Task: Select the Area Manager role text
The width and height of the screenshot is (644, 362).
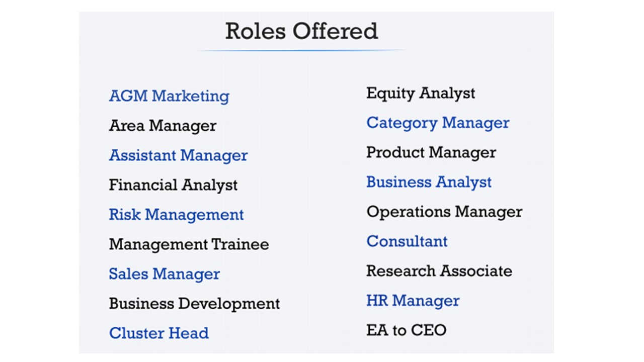Action: click(163, 126)
